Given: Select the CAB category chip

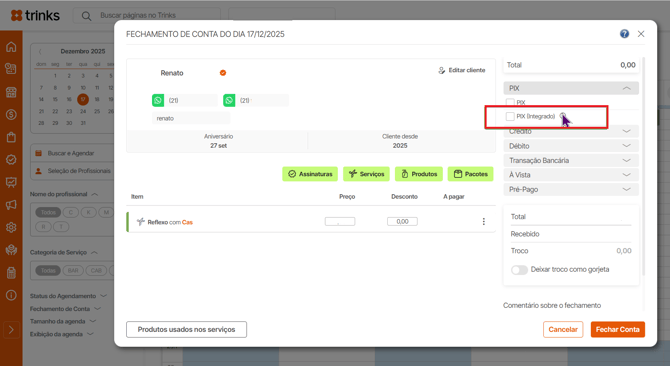Looking at the screenshot, I should [x=96, y=270].
